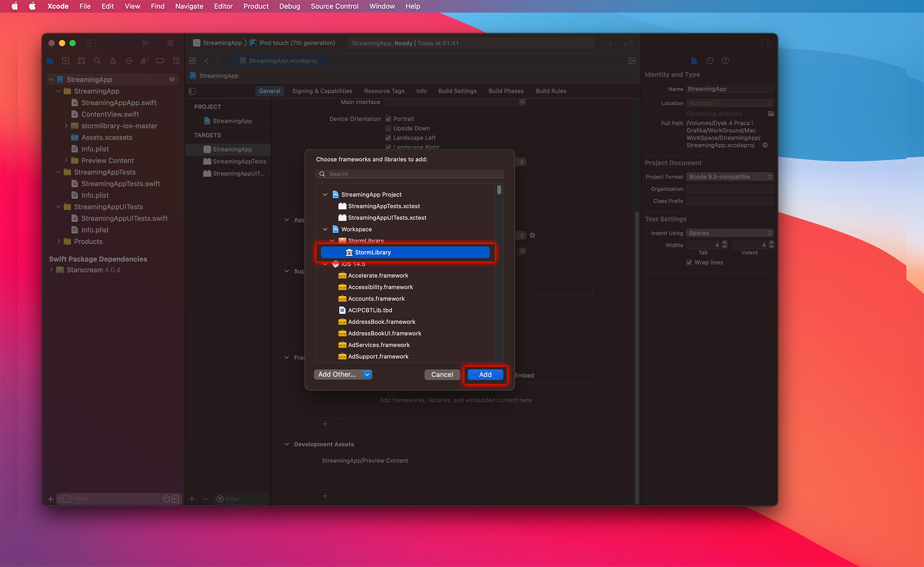Toggle the Upside Down orientation checkbox
Image resolution: width=924 pixels, height=567 pixels.
click(388, 128)
